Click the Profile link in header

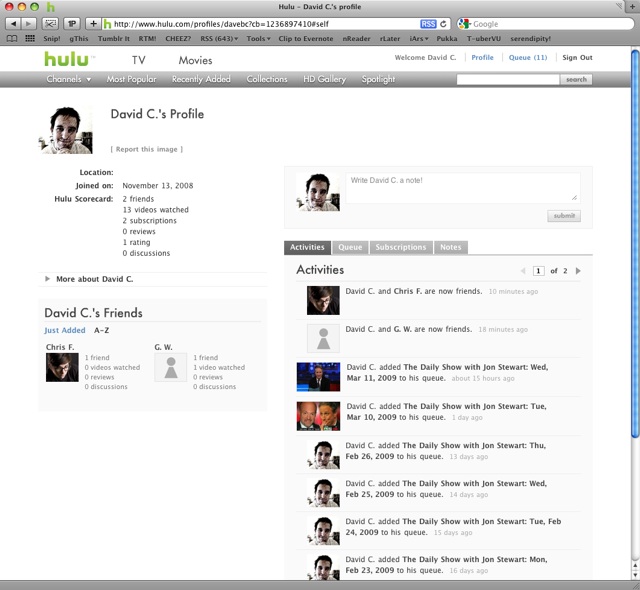[482, 58]
